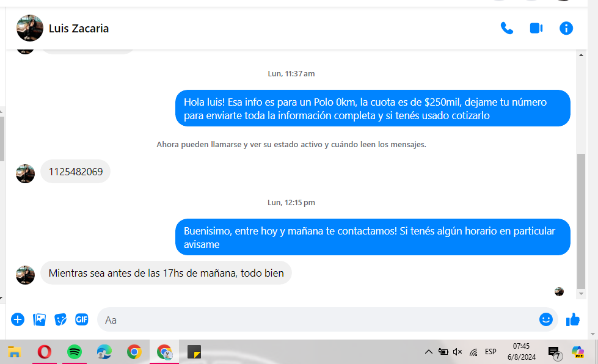Viewport: 598px width, 364px height.
Task: Start a voice call with Luis Zacaria
Action: click(506, 28)
